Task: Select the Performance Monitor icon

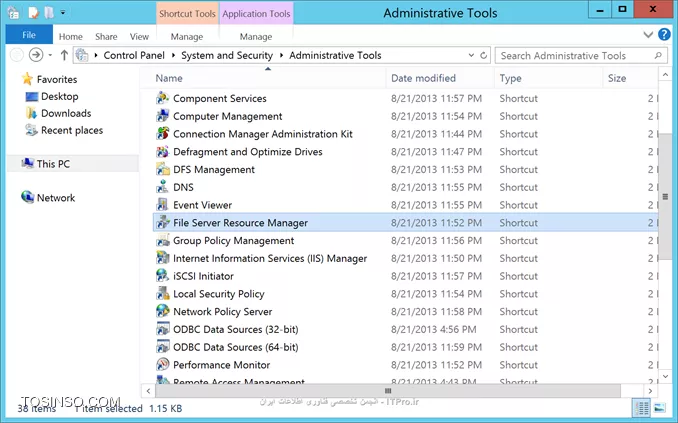Action: click(x=163, y=364)
